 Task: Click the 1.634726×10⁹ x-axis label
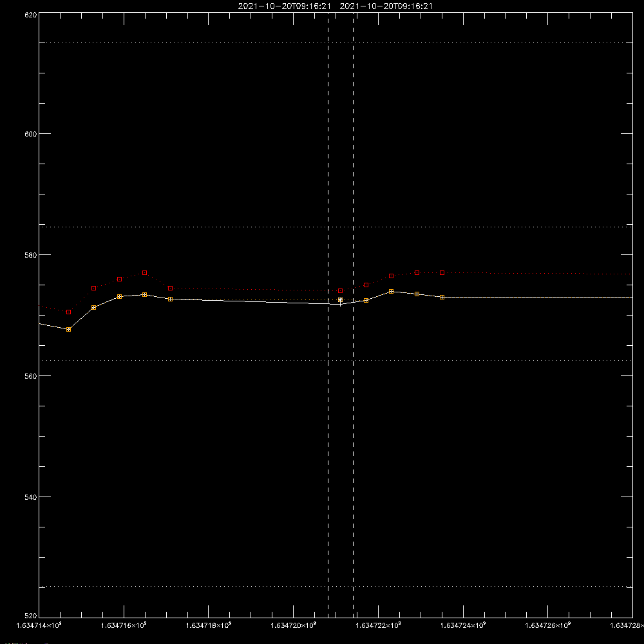point(548,625)
